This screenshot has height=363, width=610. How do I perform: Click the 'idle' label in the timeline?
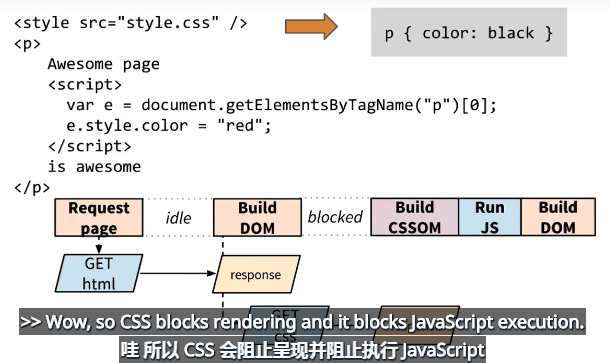(178, 218)
